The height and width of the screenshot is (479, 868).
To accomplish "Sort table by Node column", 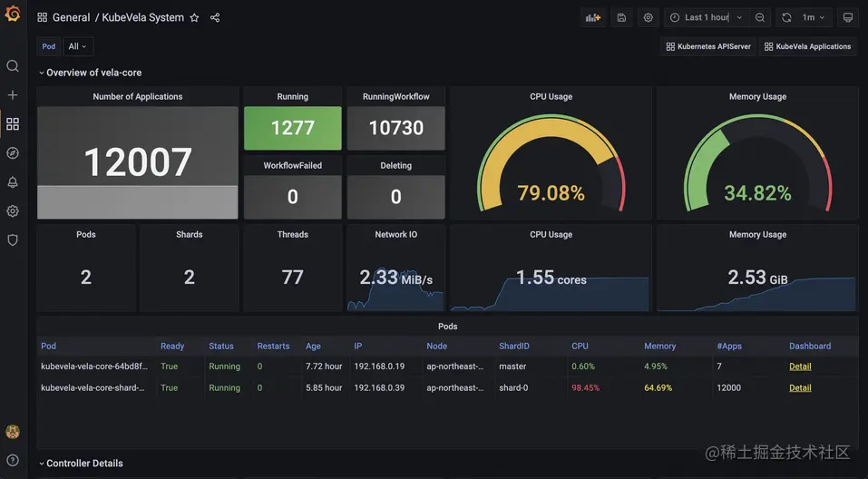I will (437, 347).
